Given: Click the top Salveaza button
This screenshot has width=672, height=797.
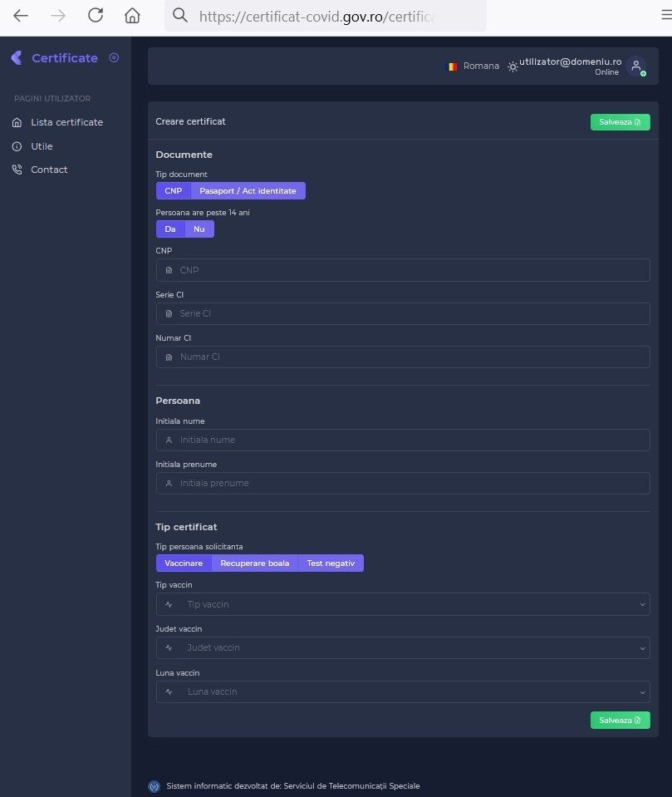Looking at the screenshot, I should click(620, 122).
